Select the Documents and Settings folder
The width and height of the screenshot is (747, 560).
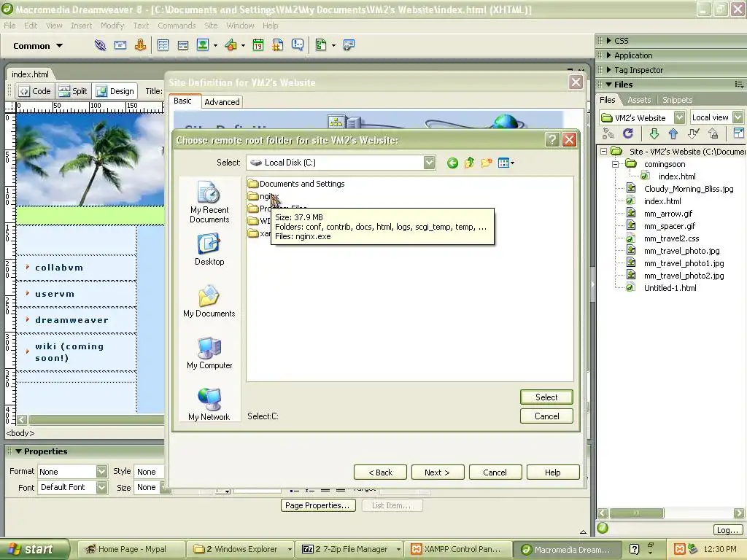296,184
